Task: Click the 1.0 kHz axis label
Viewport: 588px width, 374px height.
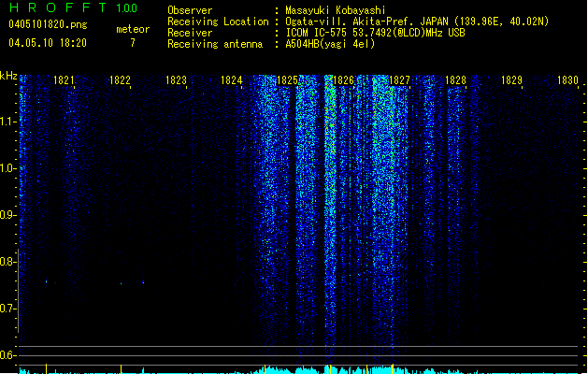Action: click(7, 168)
